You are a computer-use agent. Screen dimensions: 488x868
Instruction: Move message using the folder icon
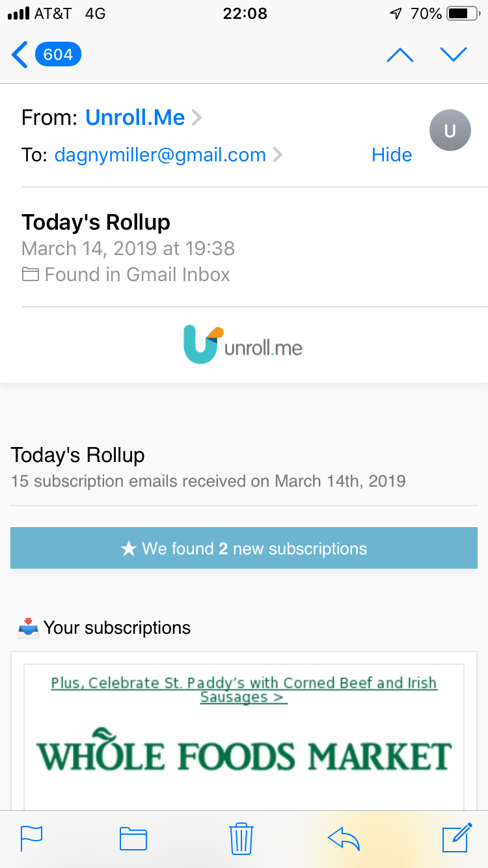click(133, 839)
